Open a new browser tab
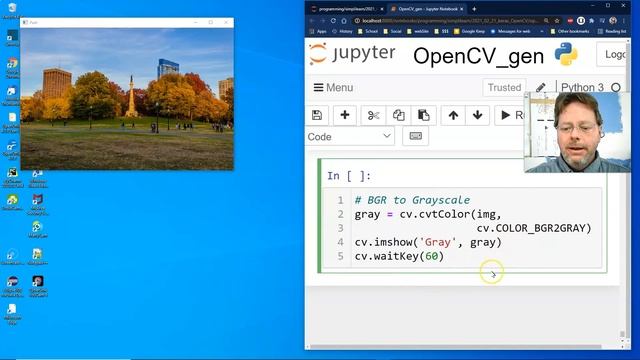The width and height of the screenshot is (640, 360). coord(474,9)
